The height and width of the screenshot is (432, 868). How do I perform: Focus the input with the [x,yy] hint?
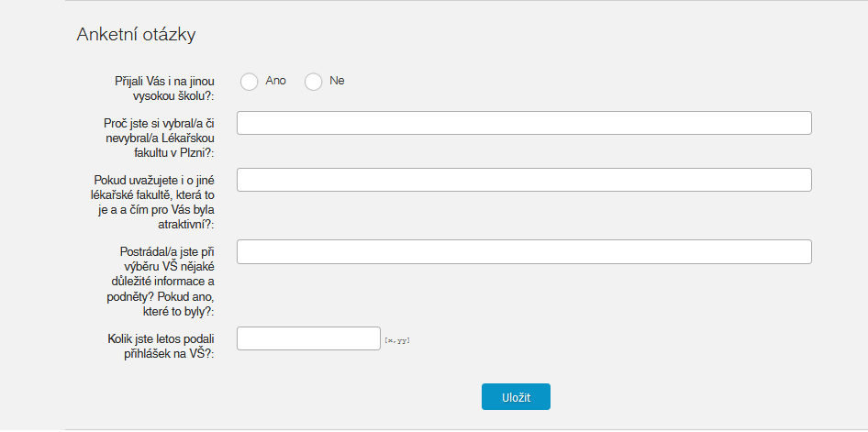point(308,338)
